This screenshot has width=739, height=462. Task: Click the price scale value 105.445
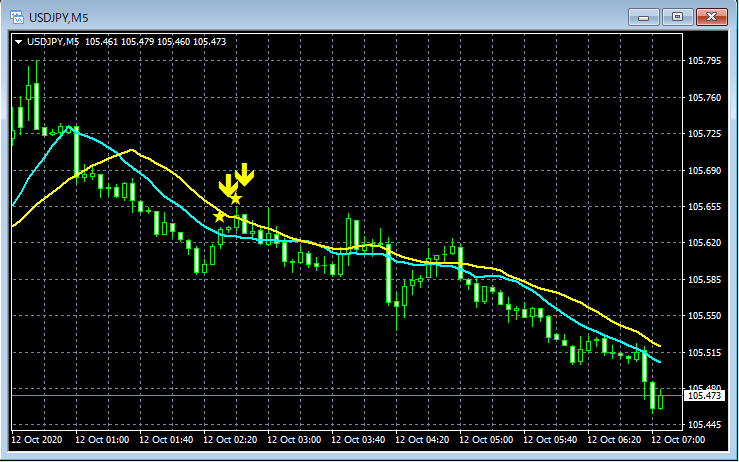705,425
